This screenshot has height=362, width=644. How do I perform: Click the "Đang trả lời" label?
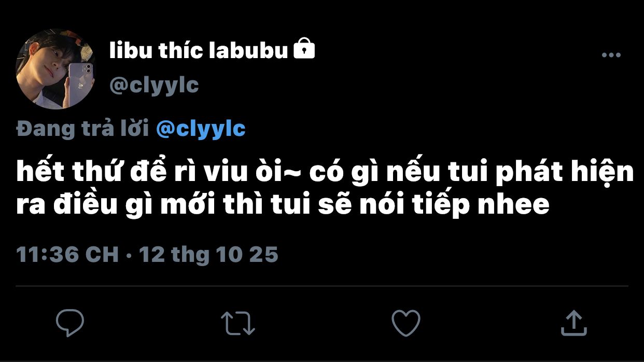[x=83, y=129]
